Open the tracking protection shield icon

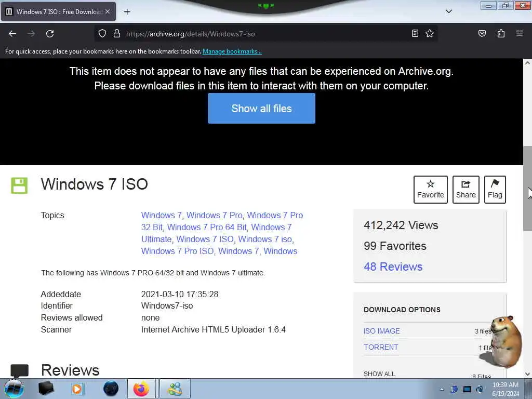pyautogui.click(x=102, y=33)
